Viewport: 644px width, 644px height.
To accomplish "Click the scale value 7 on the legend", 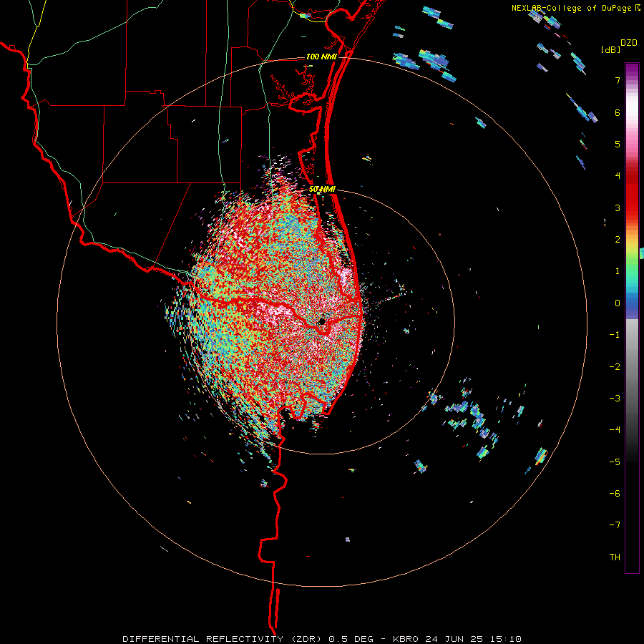I will coord(618,80).
